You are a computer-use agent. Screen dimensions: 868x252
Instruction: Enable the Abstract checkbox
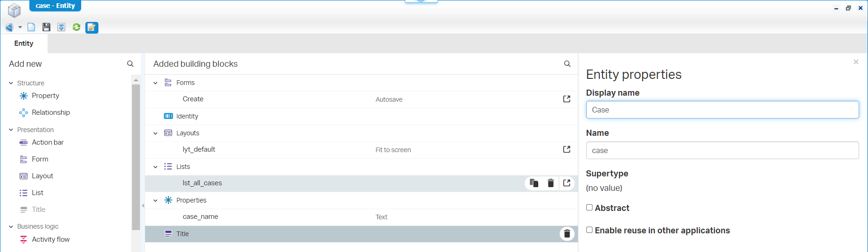590,208
